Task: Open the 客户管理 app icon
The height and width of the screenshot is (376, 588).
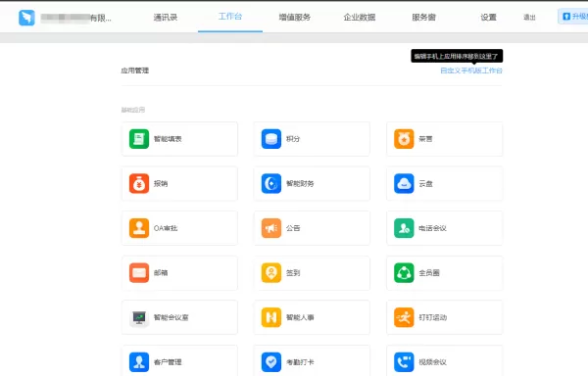Action: click(139, 362)
